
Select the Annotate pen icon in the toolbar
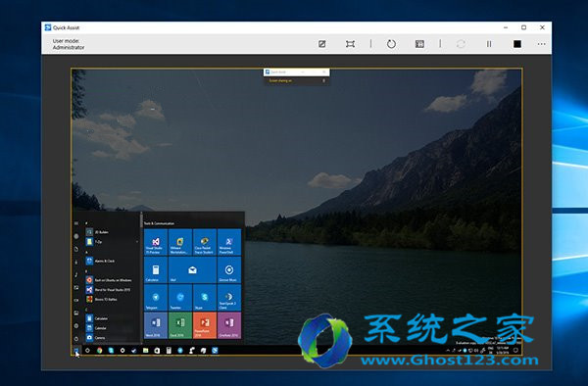click(x=321, y=44)
